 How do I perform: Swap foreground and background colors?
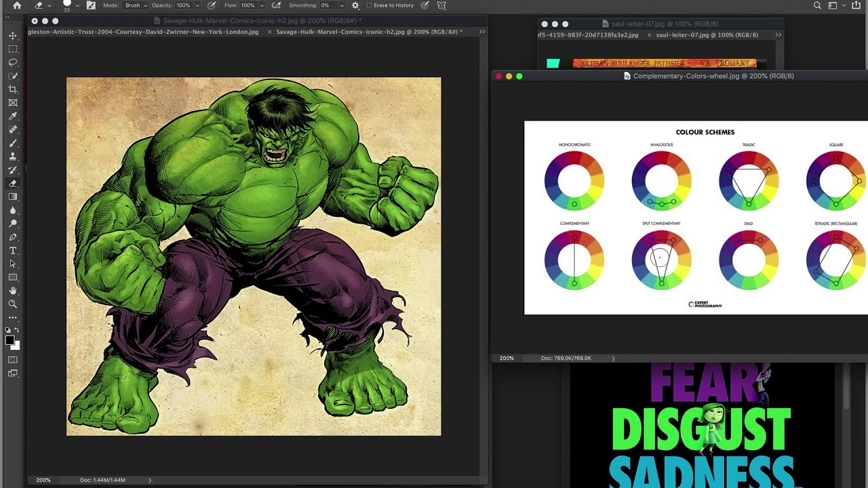point(17,330)
